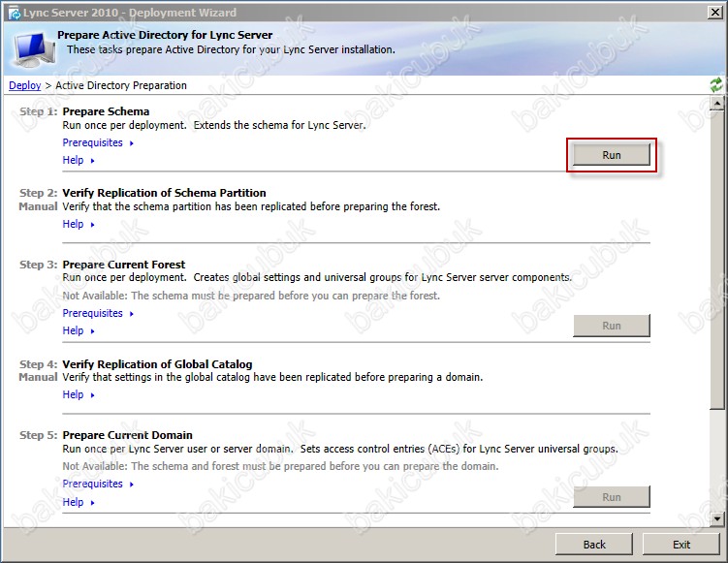728x563 pixels.
Task: Close the Deployment Wizard window
Action: tap(714, 13)
